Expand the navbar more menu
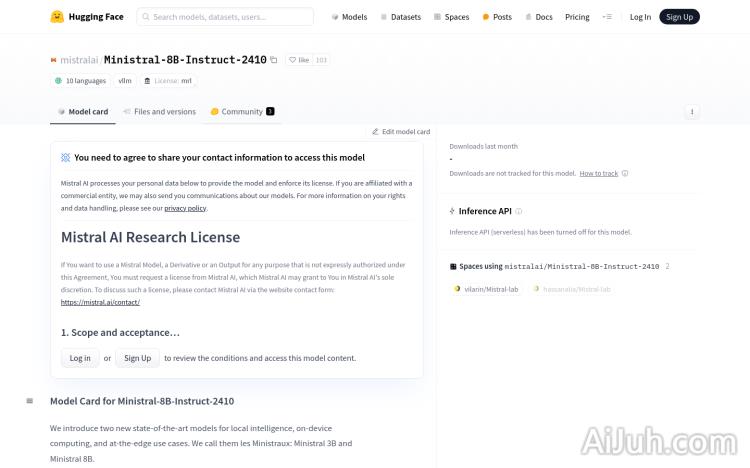The image size is (750, 468). coord(607,17)
